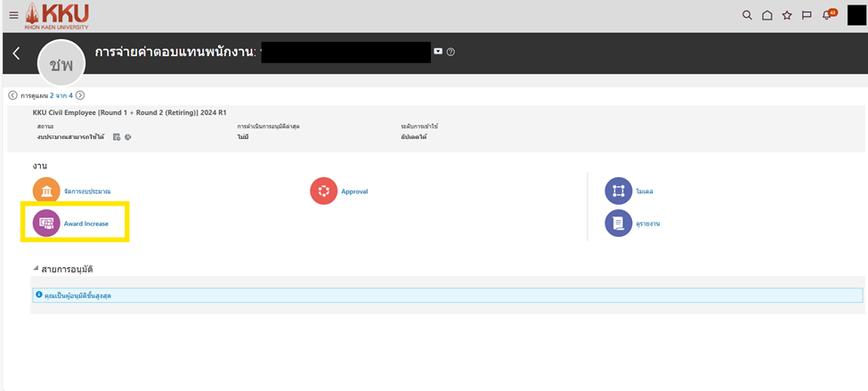
Task: Open favorites star icon
Action: [786, 15]
